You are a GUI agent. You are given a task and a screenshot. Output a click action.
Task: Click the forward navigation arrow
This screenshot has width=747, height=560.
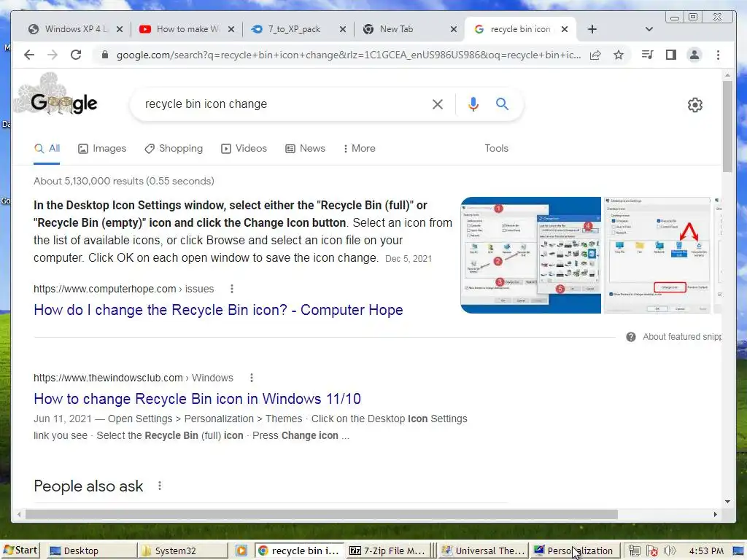click(x=53, y=55)
